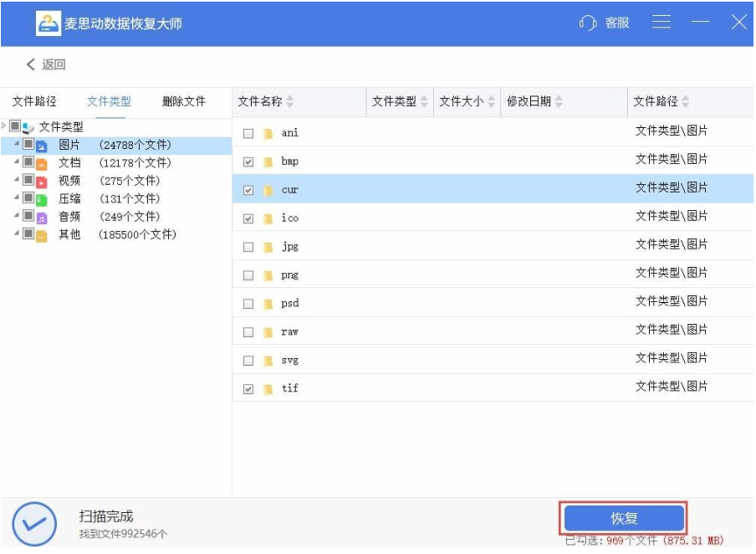Sort by 文件大小 column arrows
The width and height of the screenshot is (756, 554).
click(491, 101)
